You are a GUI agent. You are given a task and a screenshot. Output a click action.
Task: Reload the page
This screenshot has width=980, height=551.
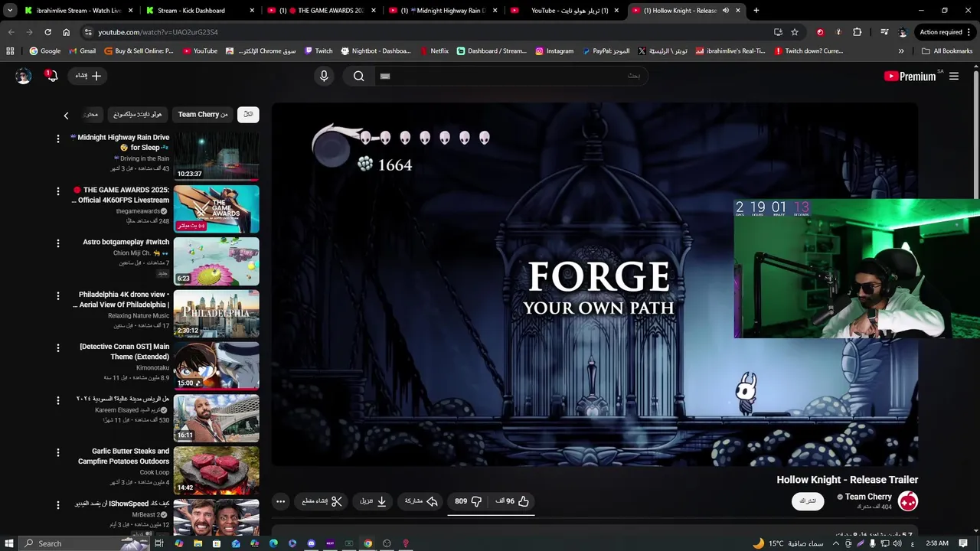click(x=47, y=32)
